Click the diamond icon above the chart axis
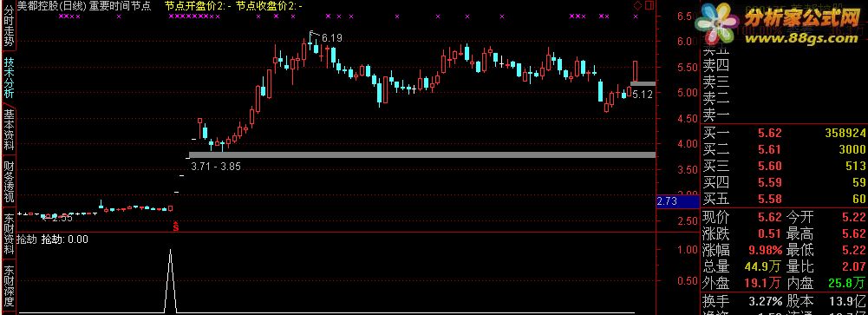The height and width of the screenshot is (315, 868). click(637, 5)
